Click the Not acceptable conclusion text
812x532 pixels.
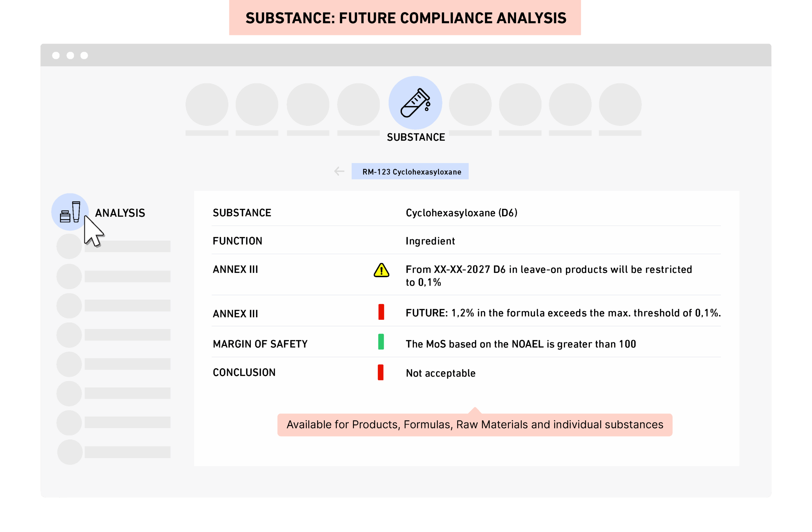tap(440, 373)
